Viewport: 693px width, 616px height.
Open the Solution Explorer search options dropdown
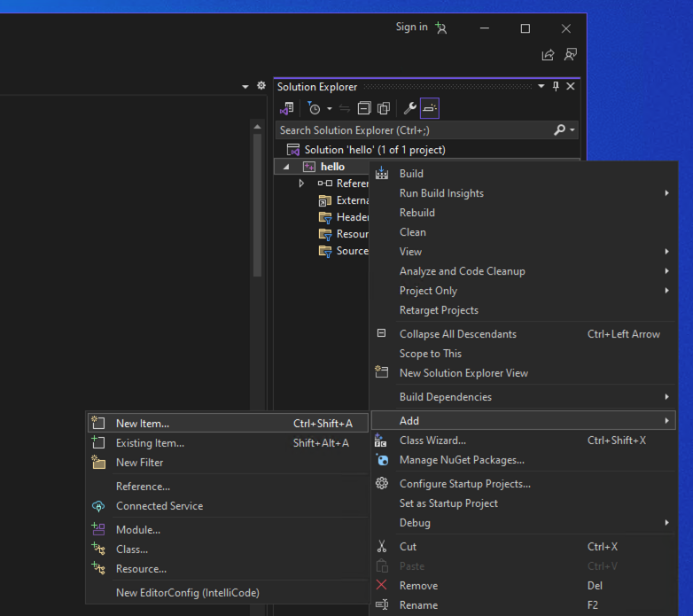(x=573, y=130)
